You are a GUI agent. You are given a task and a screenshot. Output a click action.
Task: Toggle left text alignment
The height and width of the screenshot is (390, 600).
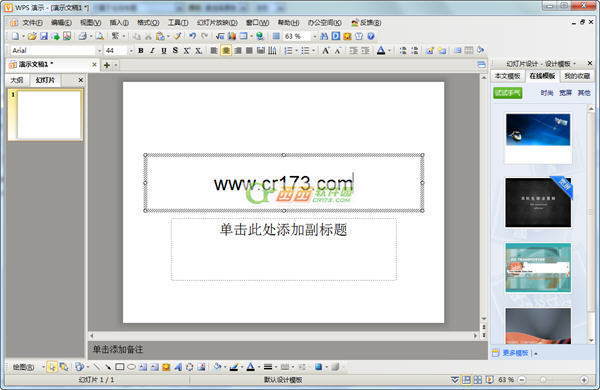point(214,51)
